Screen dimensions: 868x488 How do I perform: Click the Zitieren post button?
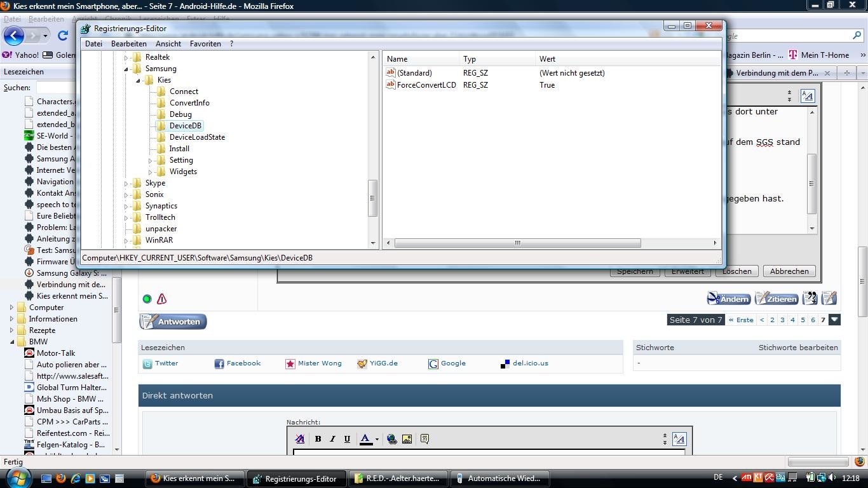point(776,299)
